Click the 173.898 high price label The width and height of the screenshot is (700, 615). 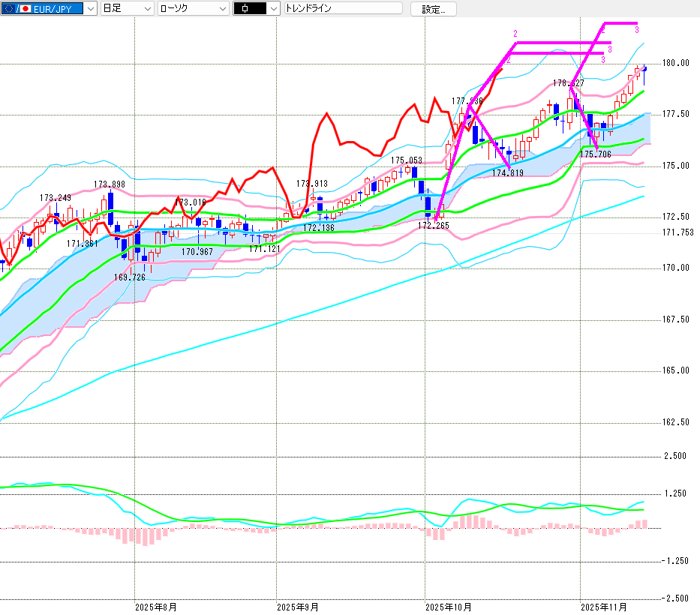109,184
